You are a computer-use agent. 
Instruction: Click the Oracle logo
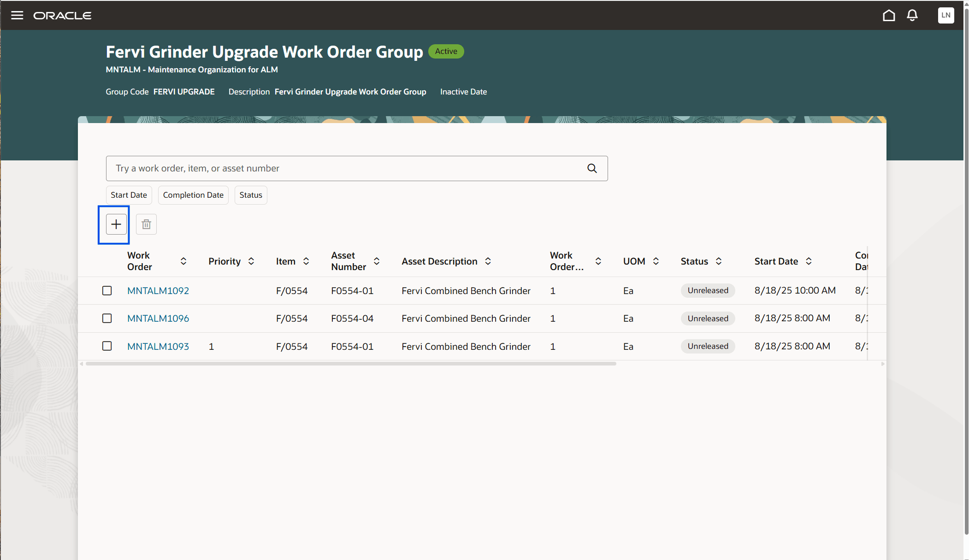62,15
